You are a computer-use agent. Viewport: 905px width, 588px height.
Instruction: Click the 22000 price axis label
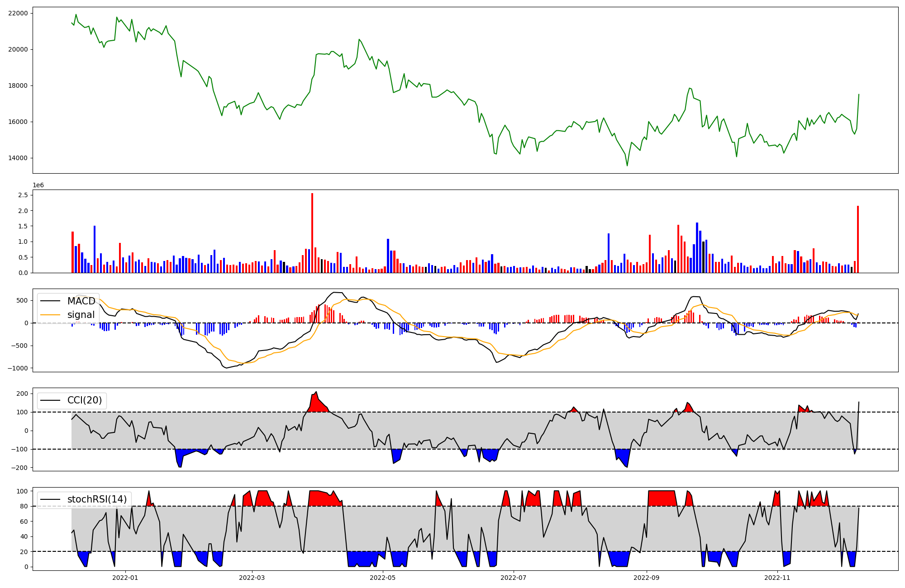click(x=18, y=13)
